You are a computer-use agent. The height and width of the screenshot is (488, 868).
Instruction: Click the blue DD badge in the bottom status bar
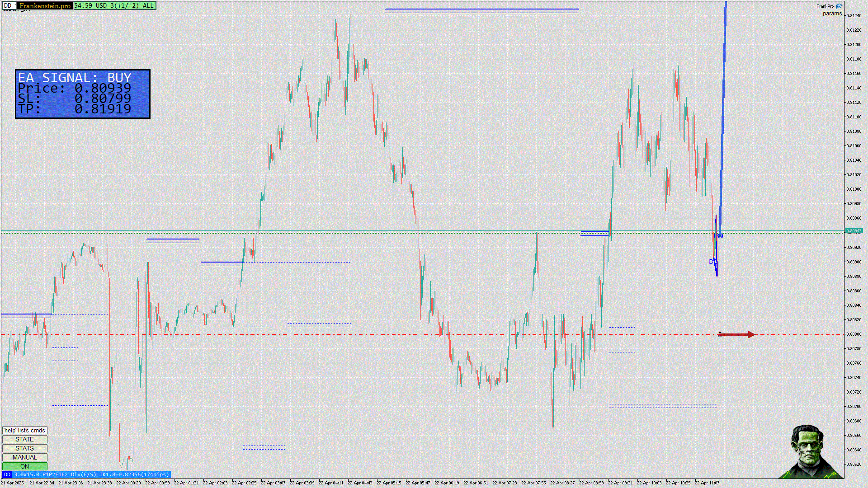coord(7,474)
